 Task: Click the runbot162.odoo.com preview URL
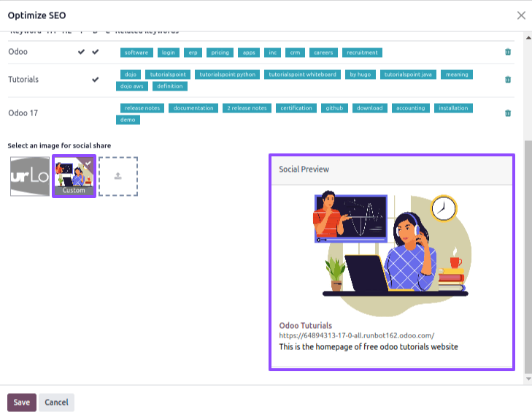(357, 335)
